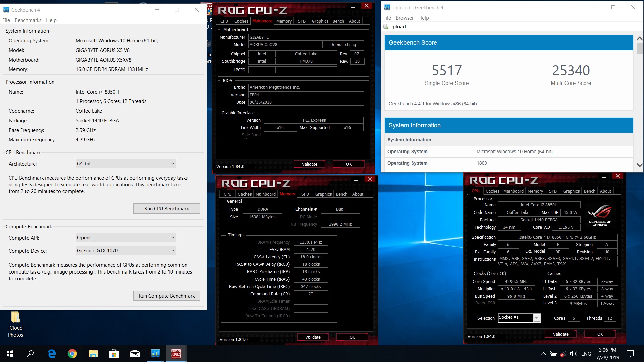Screen dimensions: 644x362
Task: Switch to Graphics tab in Mainboard CPU-Z window
Action: pos(320,21)
